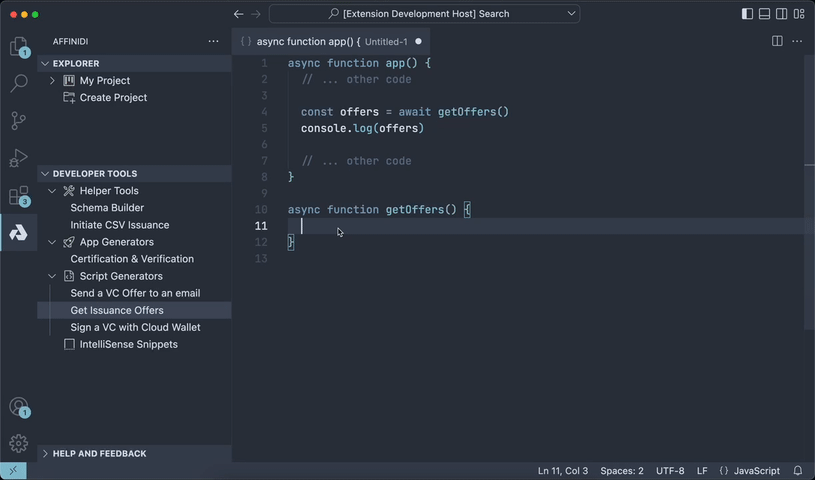The image size is (815, 480).
Task: Open the Source Control view
Action: 19,121
